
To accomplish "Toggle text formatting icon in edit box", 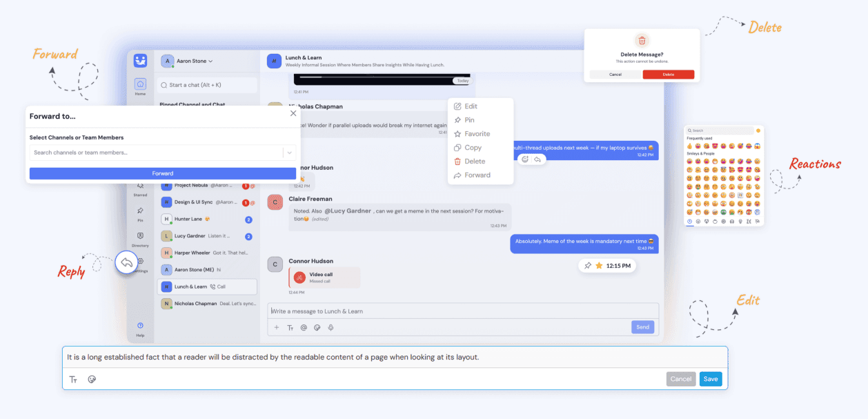I will pos(73,379).
